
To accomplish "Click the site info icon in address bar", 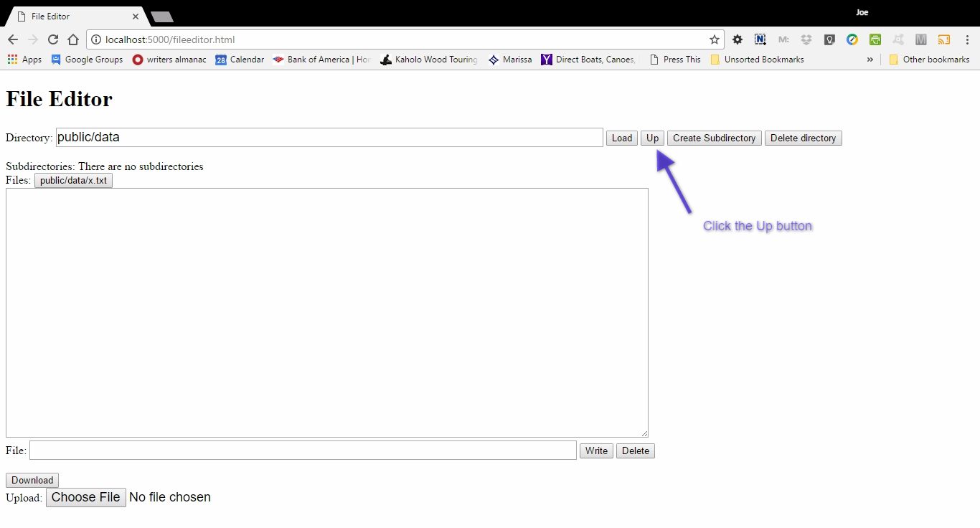I will click(96, 39).
